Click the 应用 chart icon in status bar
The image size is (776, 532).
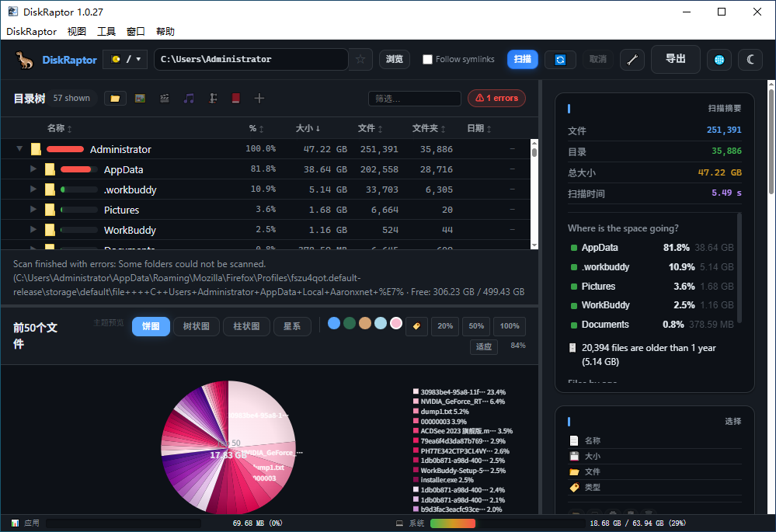[15, 523]
